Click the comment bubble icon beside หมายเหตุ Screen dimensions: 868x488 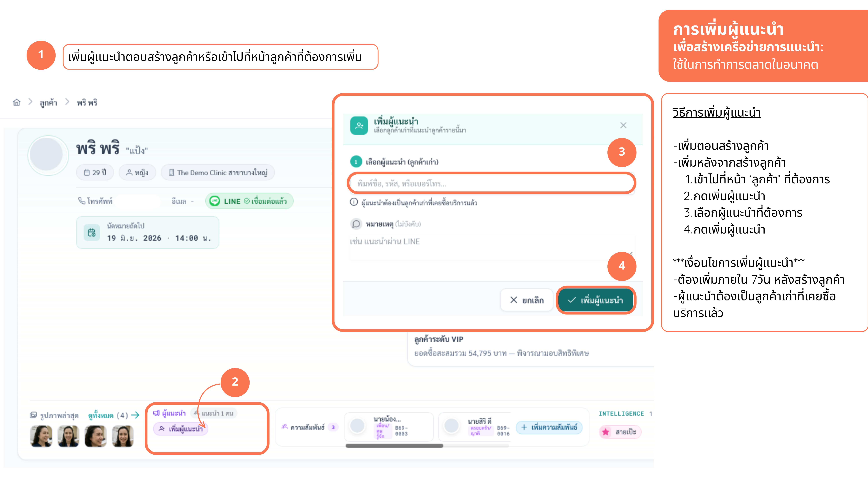pos(356,224)
